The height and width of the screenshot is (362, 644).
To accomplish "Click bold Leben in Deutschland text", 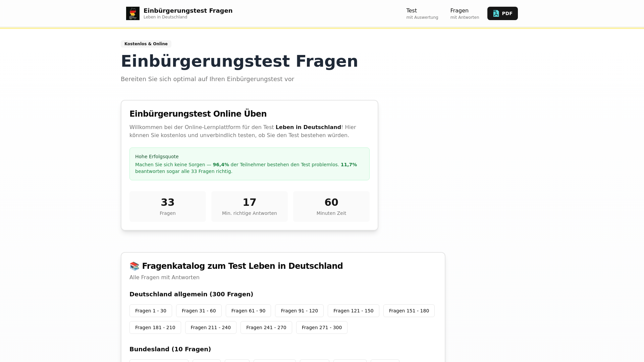I will tap(308, 127).
